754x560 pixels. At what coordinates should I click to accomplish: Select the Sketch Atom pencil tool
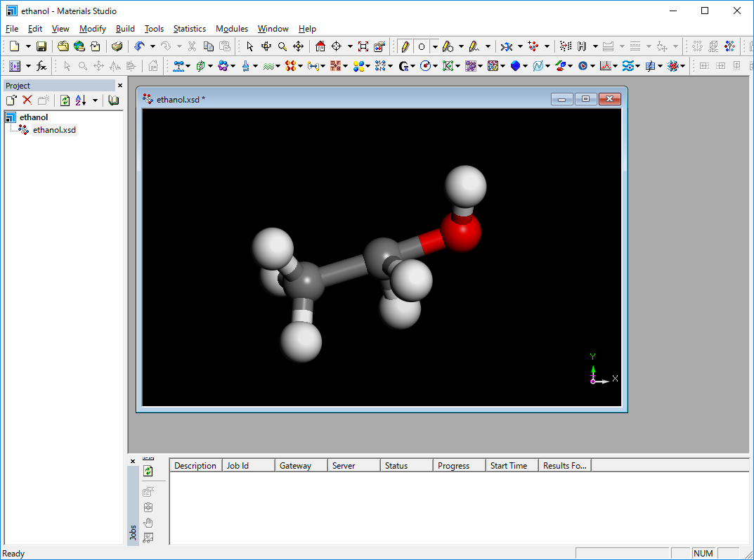[x=405, y=46]
